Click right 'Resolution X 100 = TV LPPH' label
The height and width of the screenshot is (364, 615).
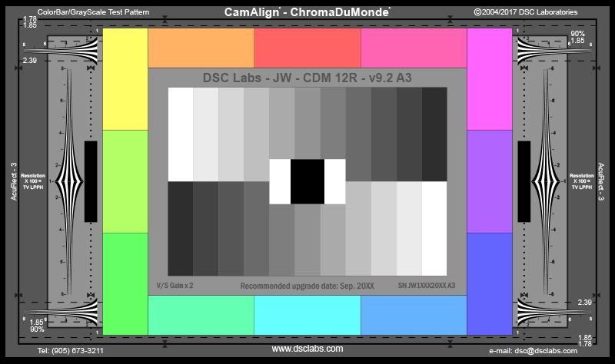click(582, 181)
